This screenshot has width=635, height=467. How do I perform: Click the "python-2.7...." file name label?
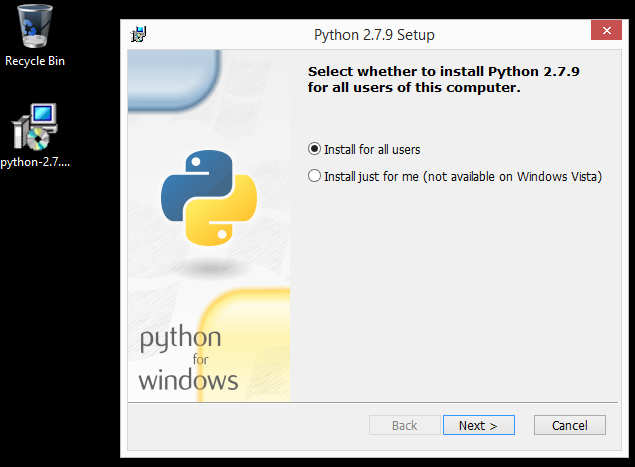[x=35, y=161]
